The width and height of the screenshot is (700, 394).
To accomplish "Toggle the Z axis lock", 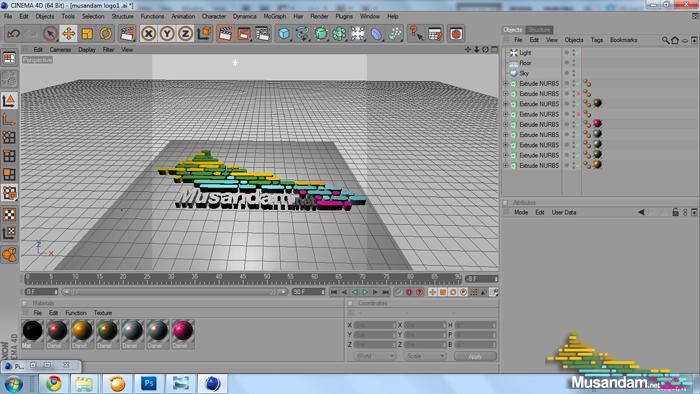I will 185,33.
